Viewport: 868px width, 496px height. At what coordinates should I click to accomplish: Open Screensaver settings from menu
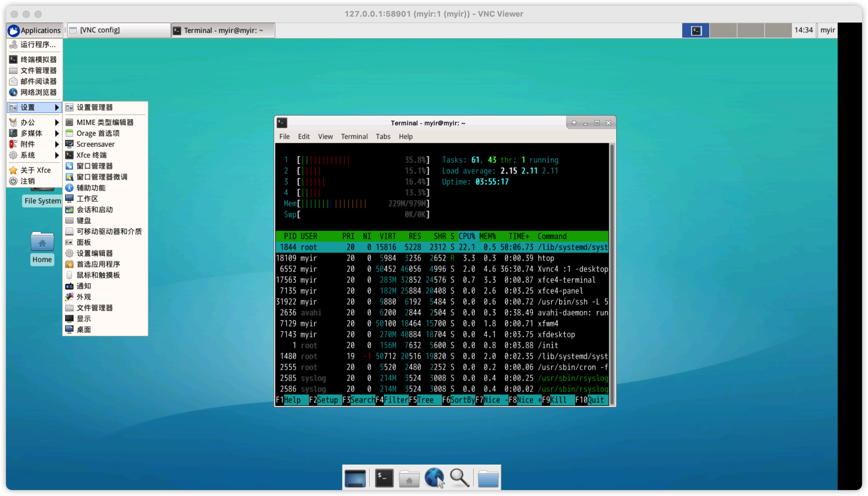tap(95, 144)
